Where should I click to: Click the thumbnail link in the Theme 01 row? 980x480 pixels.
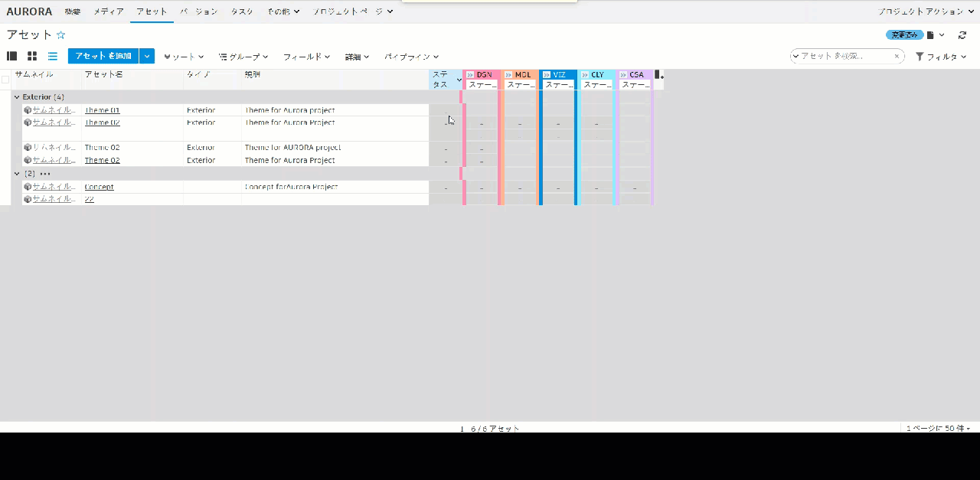54,109
